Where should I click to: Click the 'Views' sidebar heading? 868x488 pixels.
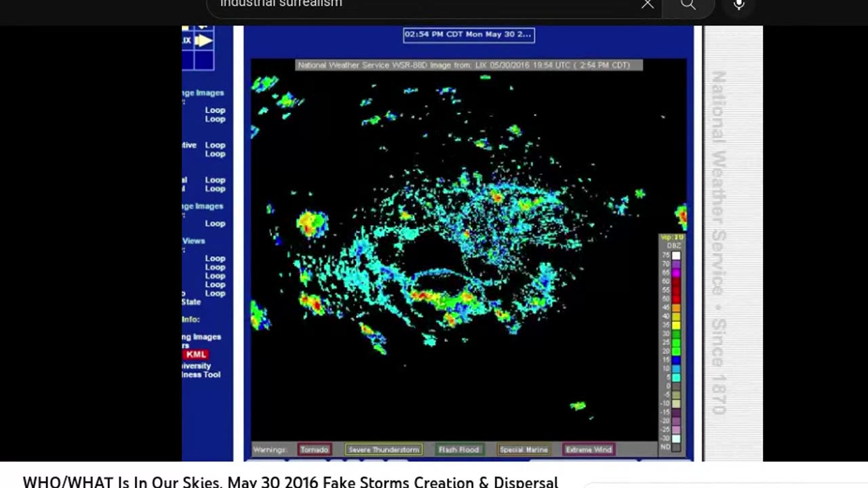click(193, 241)
